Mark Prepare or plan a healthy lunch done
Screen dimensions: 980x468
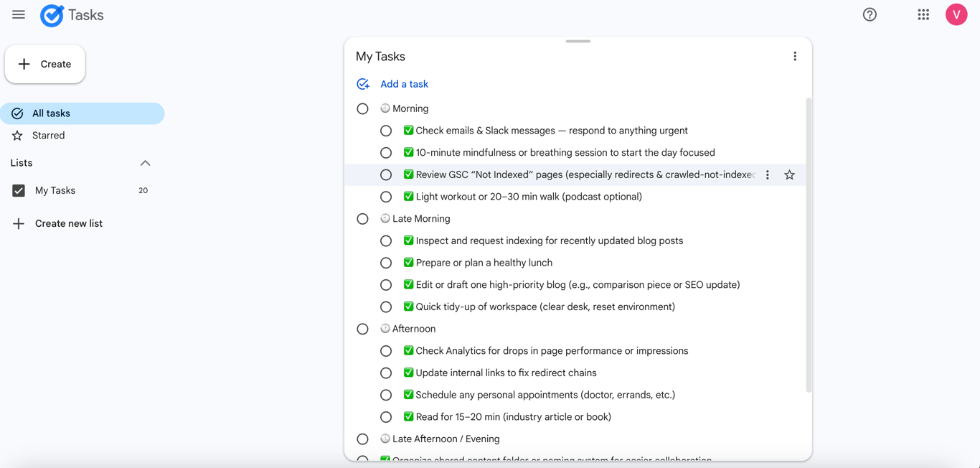(x=386, y=263)
